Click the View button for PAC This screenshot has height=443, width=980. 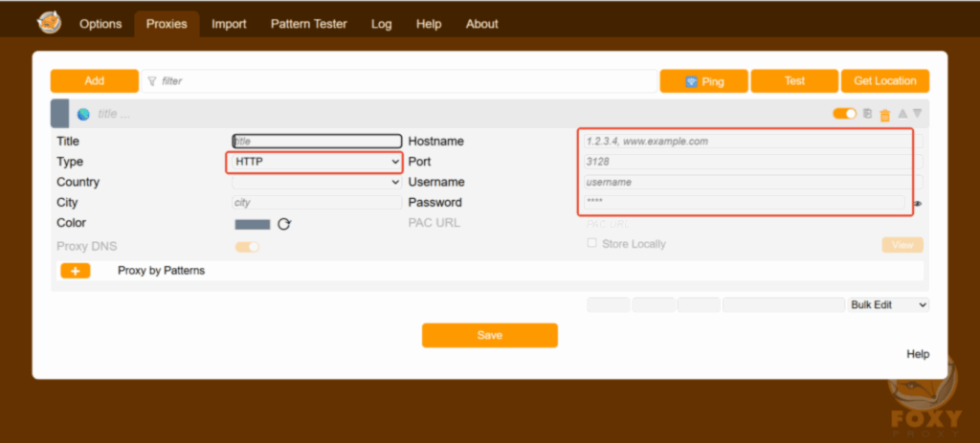pyautogui.click(x=902, y=245)
